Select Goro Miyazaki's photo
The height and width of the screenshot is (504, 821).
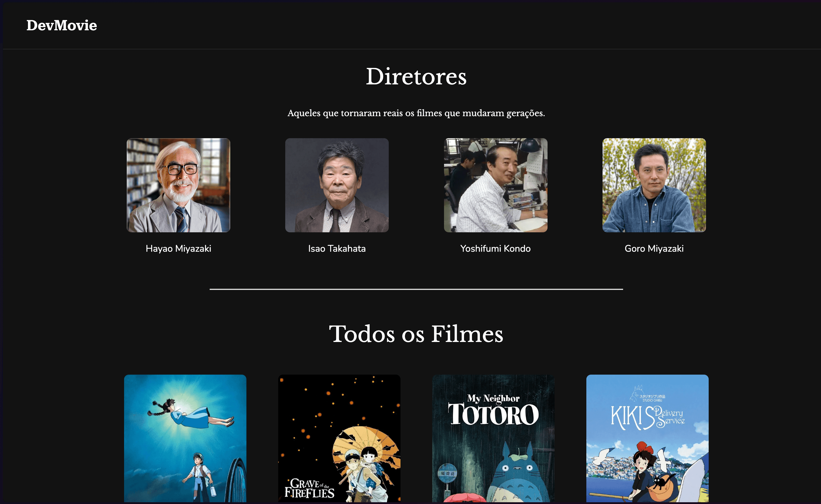coord(654,185)
